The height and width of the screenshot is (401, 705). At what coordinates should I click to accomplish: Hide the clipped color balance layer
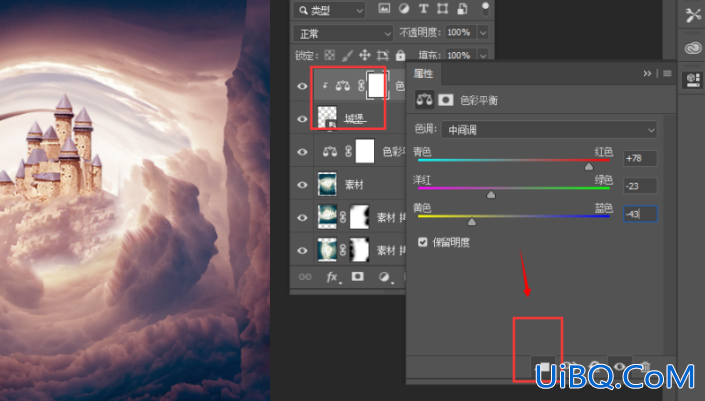[x=302, y=85]
